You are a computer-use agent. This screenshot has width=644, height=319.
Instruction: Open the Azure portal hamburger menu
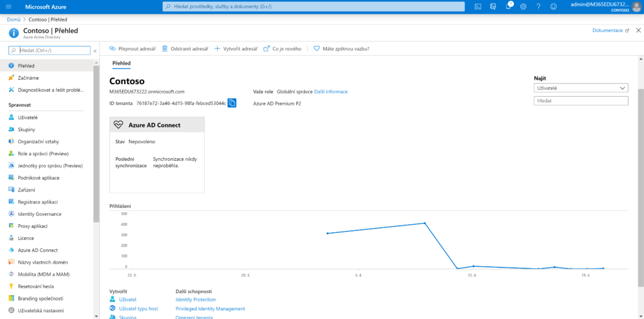9,6
